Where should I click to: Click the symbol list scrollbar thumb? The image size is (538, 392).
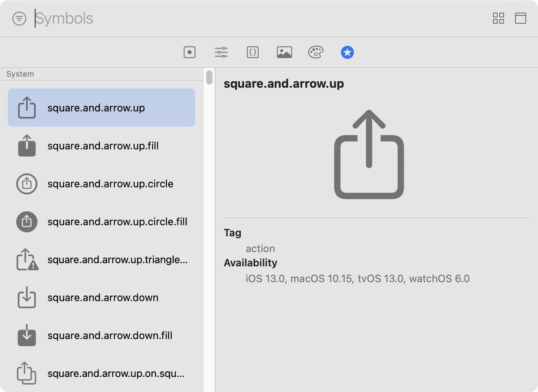209,77
